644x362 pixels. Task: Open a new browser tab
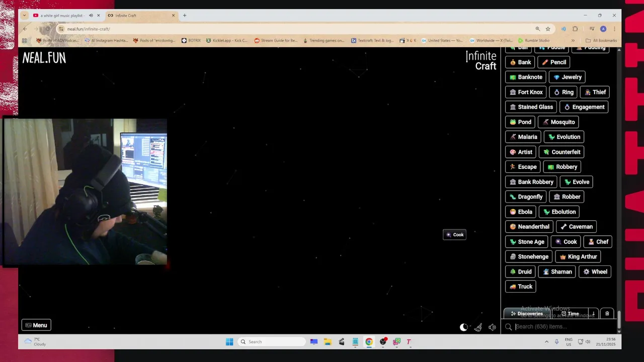pyautogui.click(x=185, y=16)
